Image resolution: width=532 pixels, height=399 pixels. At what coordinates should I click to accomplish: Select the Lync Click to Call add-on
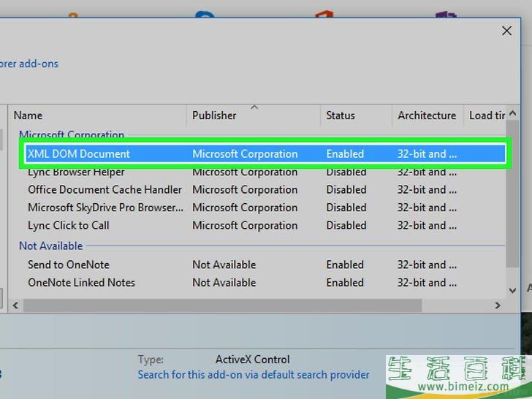click(265, 225)
